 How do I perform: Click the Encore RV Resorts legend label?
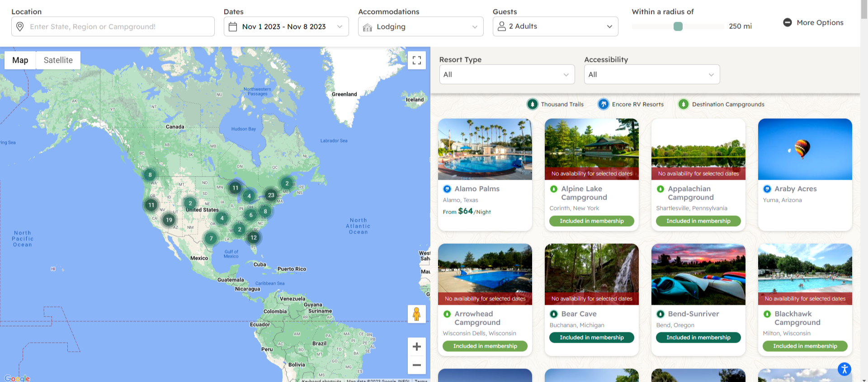(638, 104)
